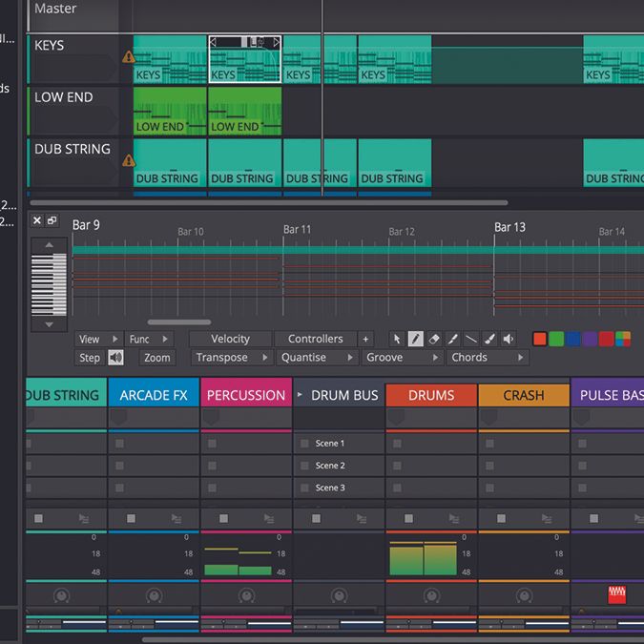644x644 pixels.
Task: Select the arrow pointer tool
Action: 397,340
